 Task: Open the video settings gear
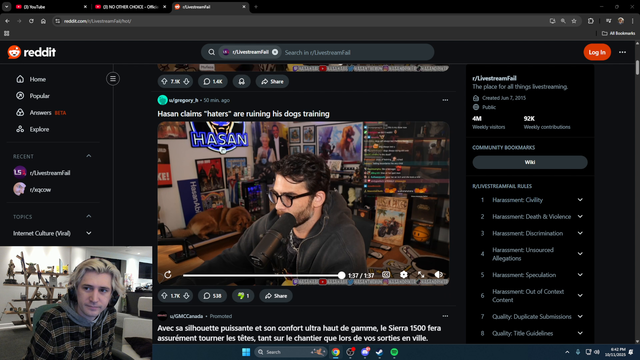point(404,275)
